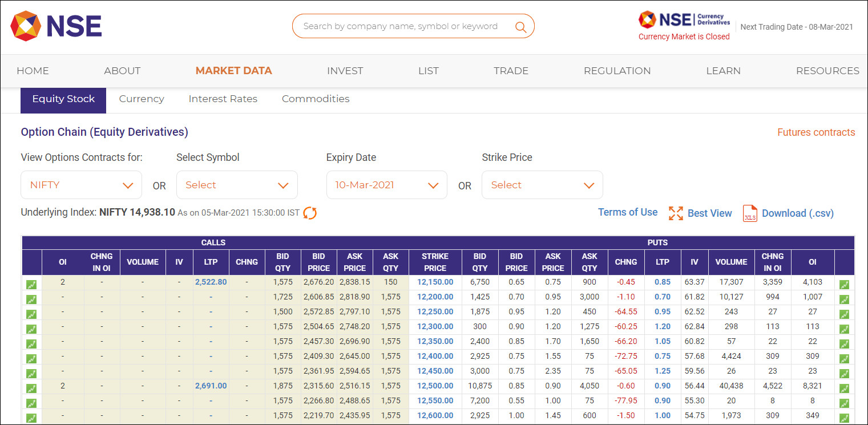The image size is (868, 425).
Task: Open the 12,600.00 strike price link
Action: point(435,415)
